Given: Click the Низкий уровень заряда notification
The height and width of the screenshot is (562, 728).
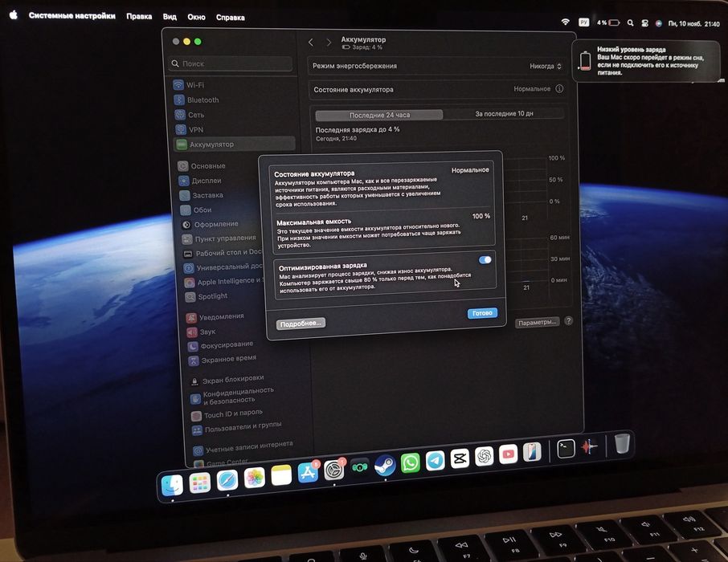Looking at the screenshot, I should point(646,61).
